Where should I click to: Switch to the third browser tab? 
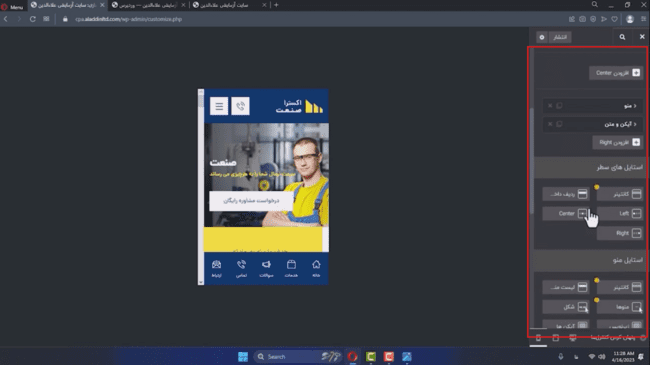[x=230, y=5]
